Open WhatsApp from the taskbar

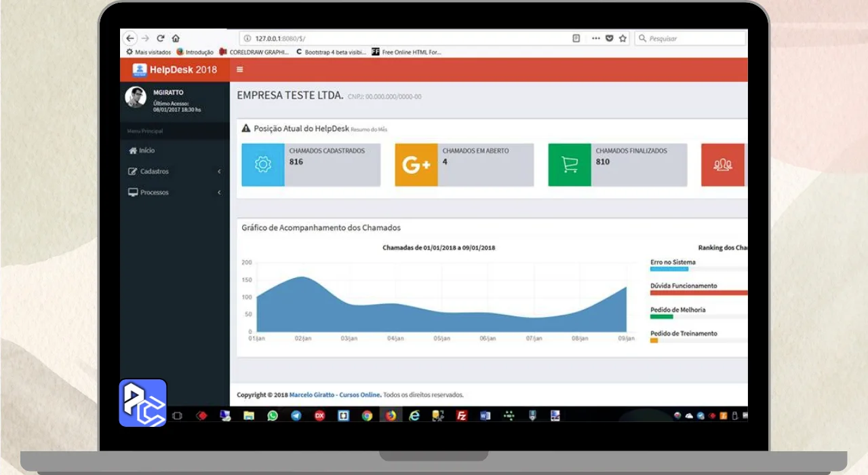coord(273,416)
